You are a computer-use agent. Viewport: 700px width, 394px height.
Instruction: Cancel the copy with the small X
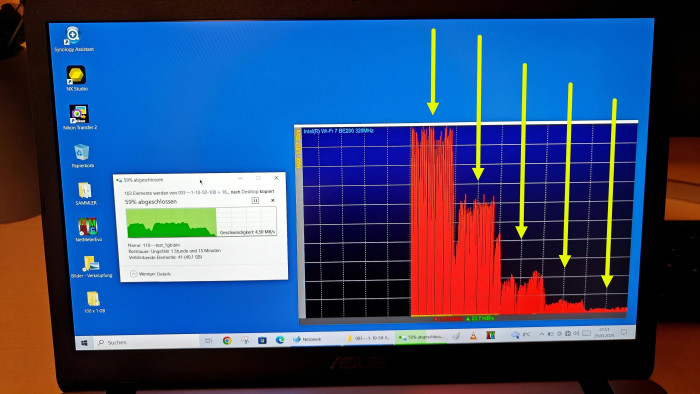[272, 201]
